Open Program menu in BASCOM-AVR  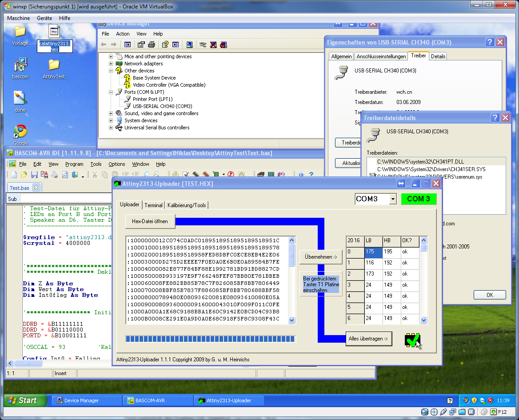(x=74, y=164)
